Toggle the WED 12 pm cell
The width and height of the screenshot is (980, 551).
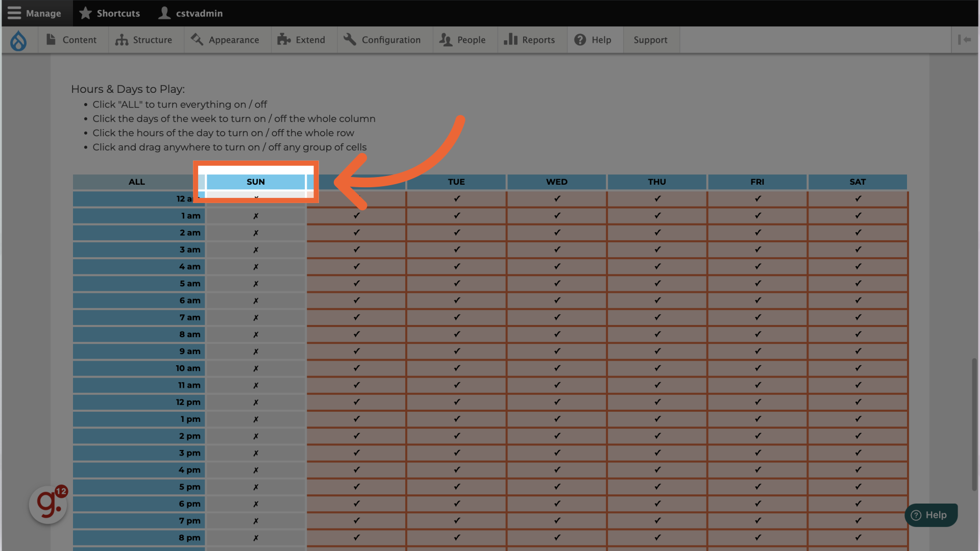[557, 402]
